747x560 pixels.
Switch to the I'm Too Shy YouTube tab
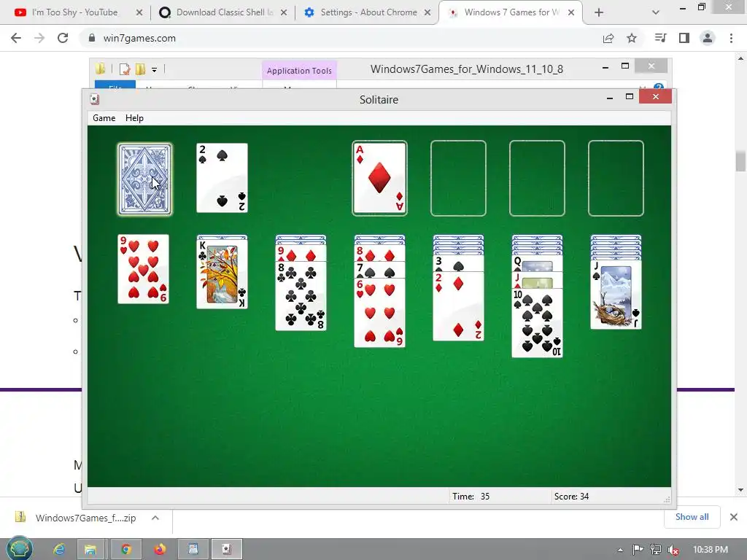click(x=74, y=12)
